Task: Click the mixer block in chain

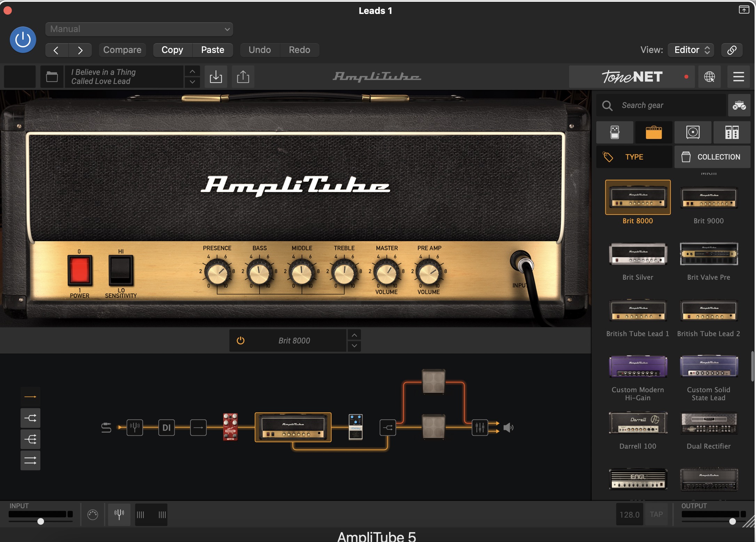Action: pos(480,427)
